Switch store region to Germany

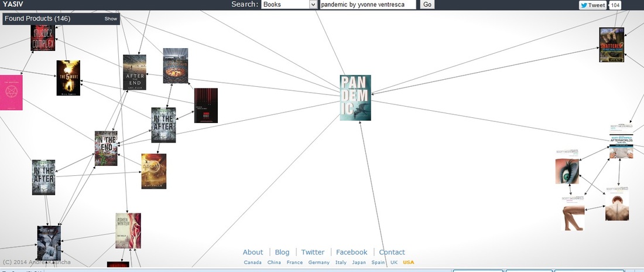(318, 263)
